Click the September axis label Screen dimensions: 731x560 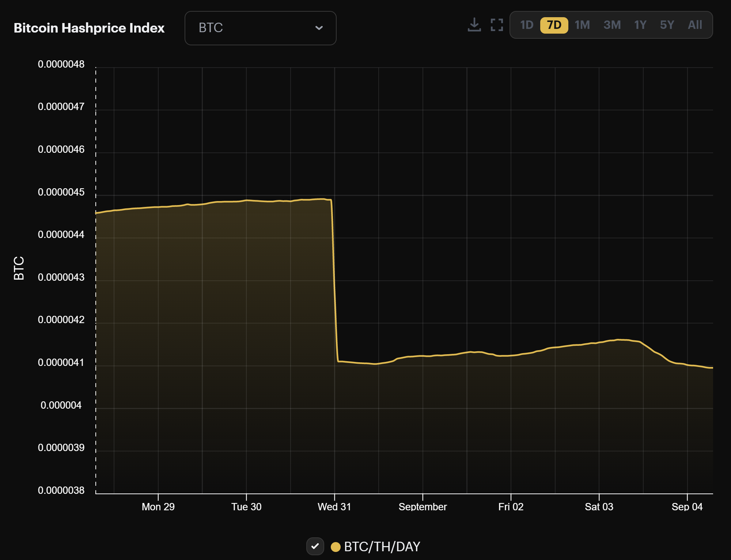[x=423, y=507]
